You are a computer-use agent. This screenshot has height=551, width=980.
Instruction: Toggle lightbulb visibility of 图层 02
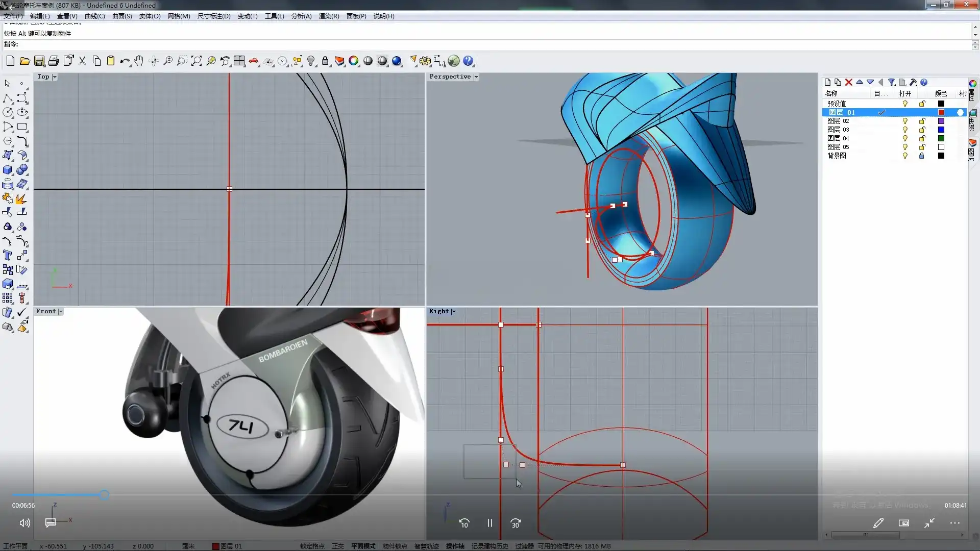tap(905, 121)
